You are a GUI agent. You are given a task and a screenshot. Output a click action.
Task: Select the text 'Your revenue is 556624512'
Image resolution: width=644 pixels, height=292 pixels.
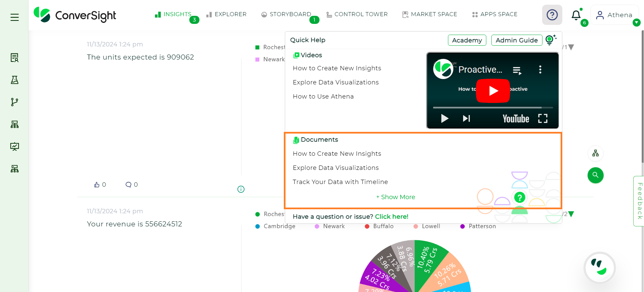[134, 224]
